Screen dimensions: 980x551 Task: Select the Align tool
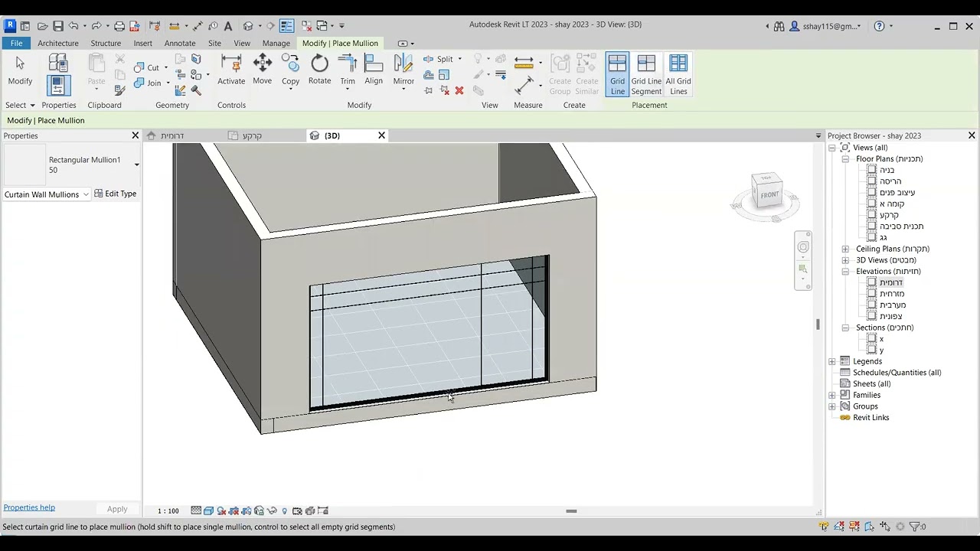click(374, 70)
